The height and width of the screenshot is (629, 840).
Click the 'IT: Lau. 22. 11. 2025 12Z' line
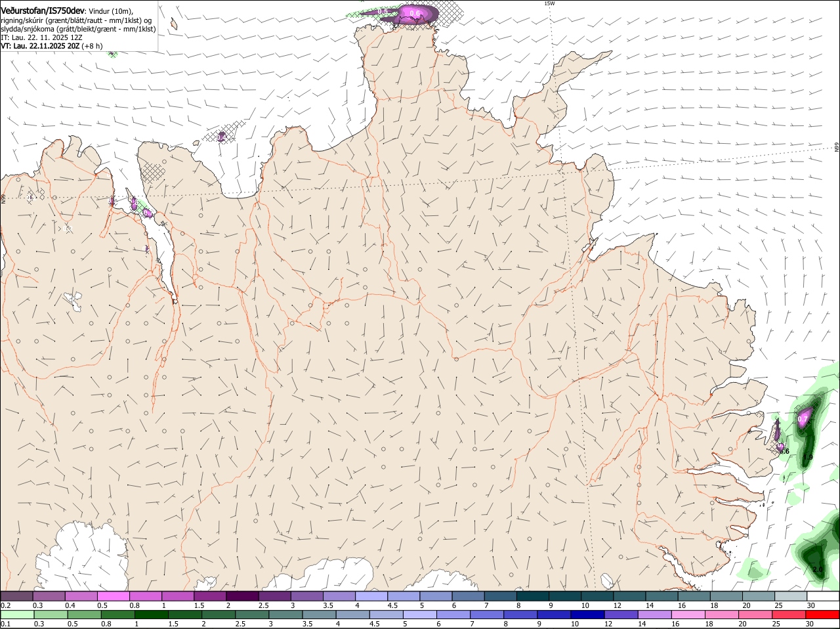point(41,37)
